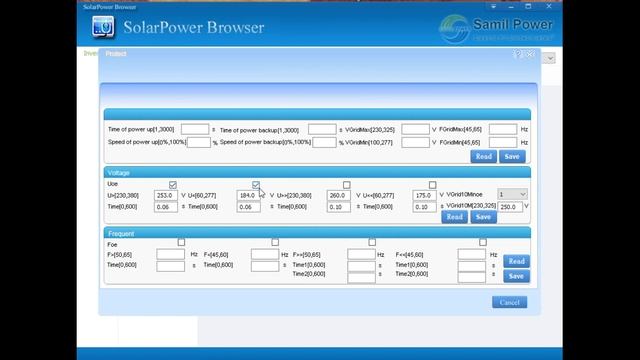
Task: Focus Time of power backup input field
Action: (x=322, y=129)
